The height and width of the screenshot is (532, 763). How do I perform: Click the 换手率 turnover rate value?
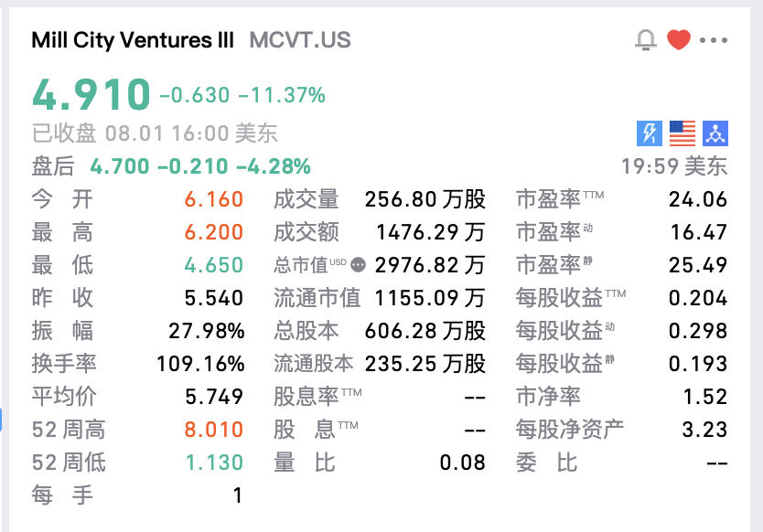pyautogui.click(x=199, y=364)
